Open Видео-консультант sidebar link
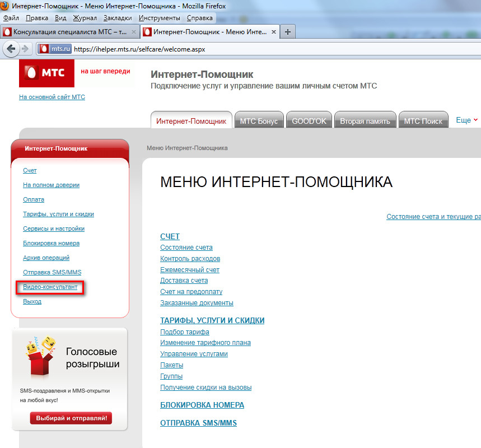This screenshot has width=481, height=448. [49, 287]
